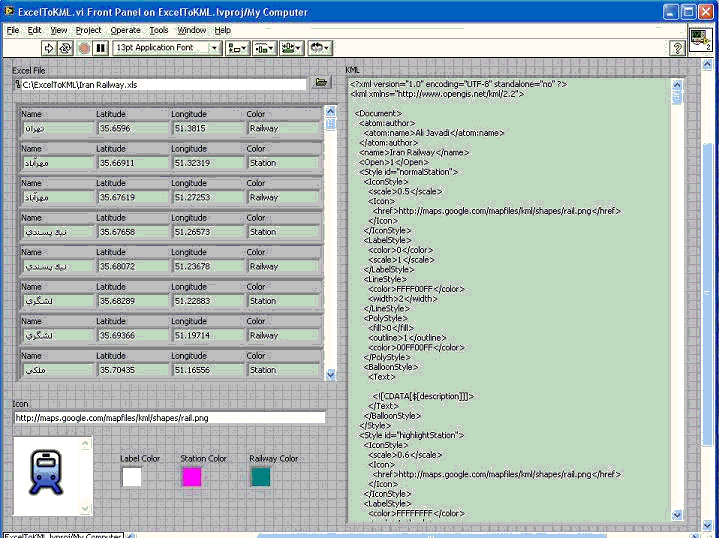Click the teal Railway Color swatch
Viewport: 719px width, 538px height.
coord(261,477)
